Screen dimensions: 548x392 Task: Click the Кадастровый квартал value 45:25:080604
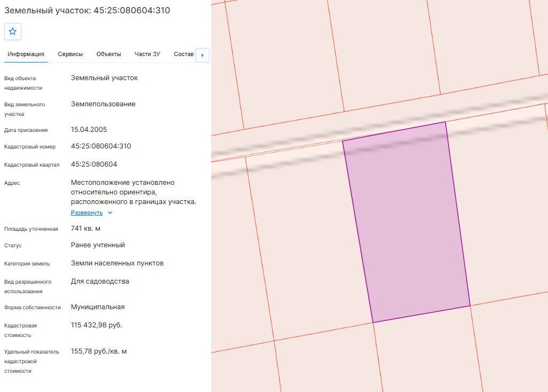coord(94,164)
